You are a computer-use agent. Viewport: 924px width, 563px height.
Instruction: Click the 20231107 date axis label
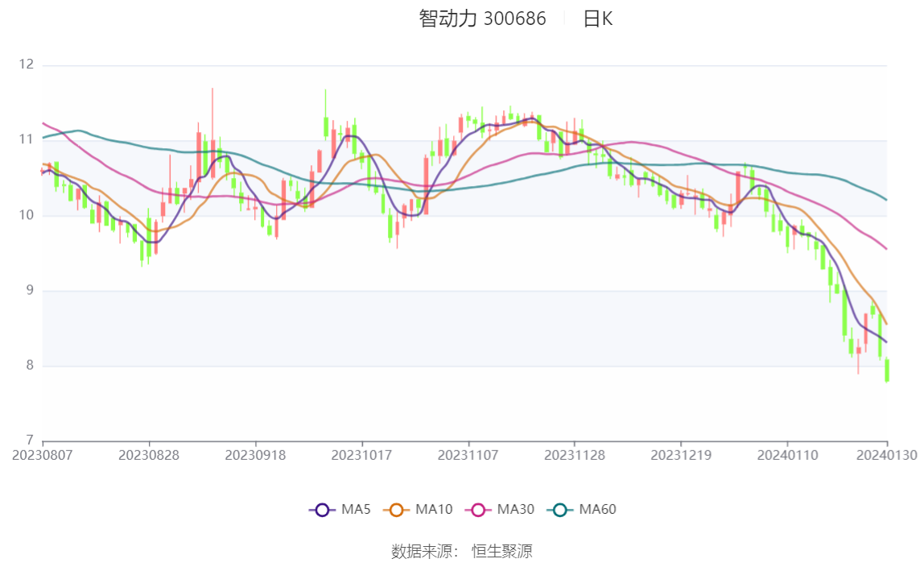468,456
